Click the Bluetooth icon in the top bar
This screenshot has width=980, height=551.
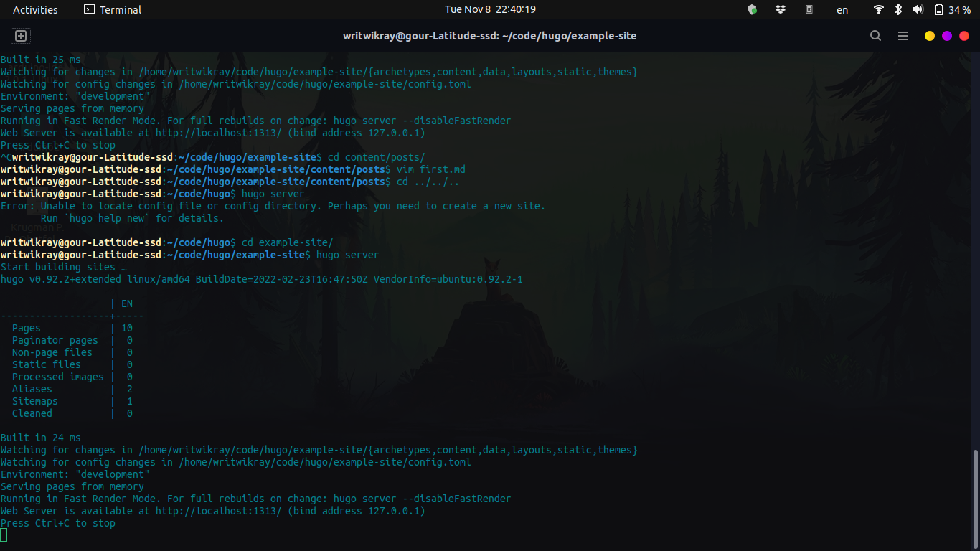pyautogui.click(x=898, y=9)
